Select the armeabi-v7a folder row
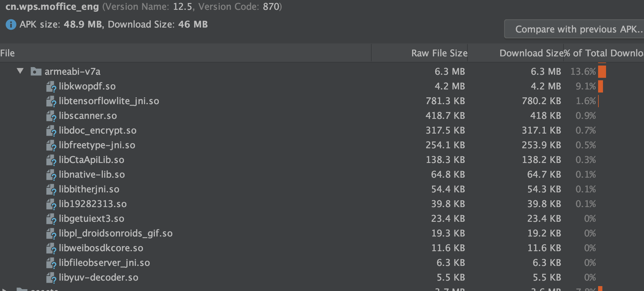 [322, 71]
